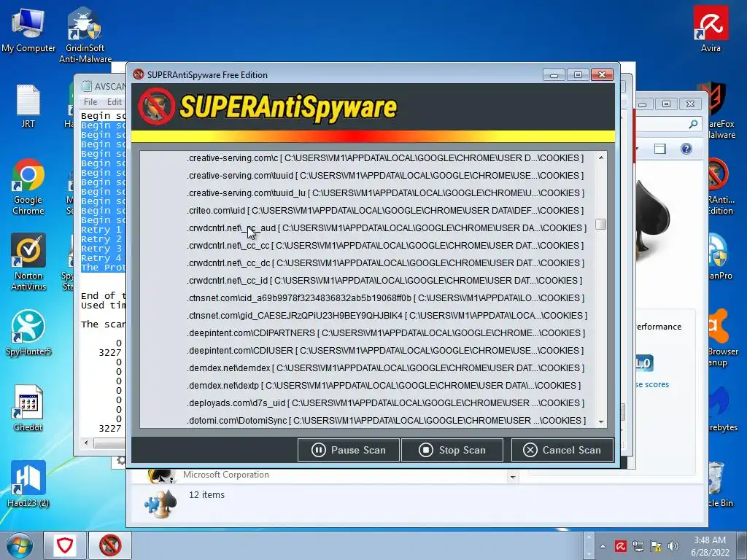
Task: Select the .crwdcntrl.net\_cc_dc entry
Action: coord(385,262)
